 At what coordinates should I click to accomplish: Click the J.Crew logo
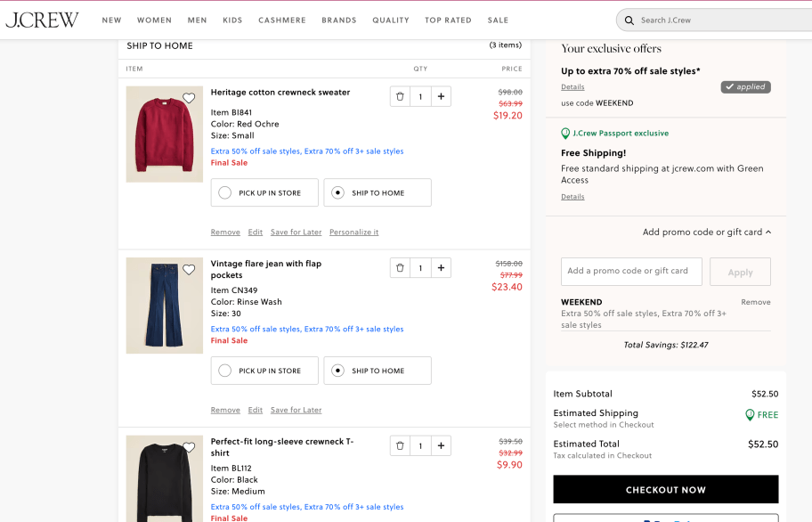pos(42,20)
